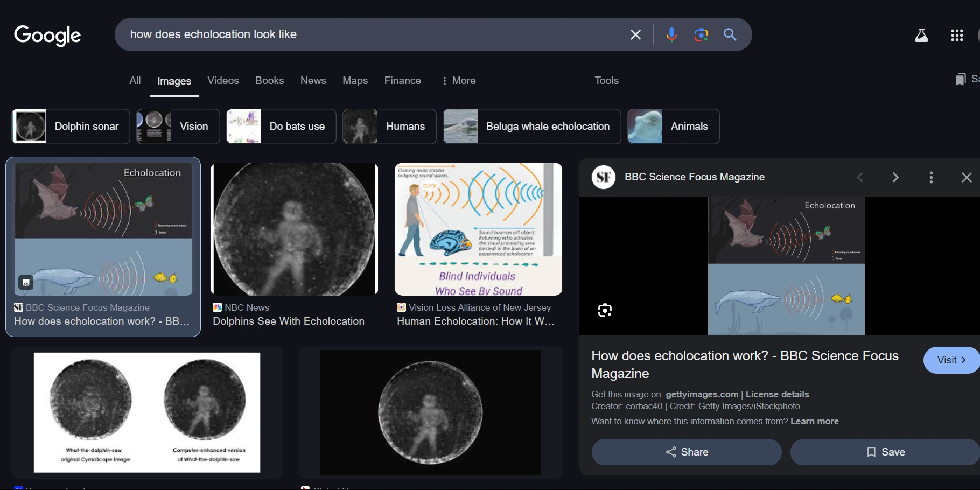Start voice search with microphone icon
This screenshot has width=980, height=490.
[x=671, y=34]
